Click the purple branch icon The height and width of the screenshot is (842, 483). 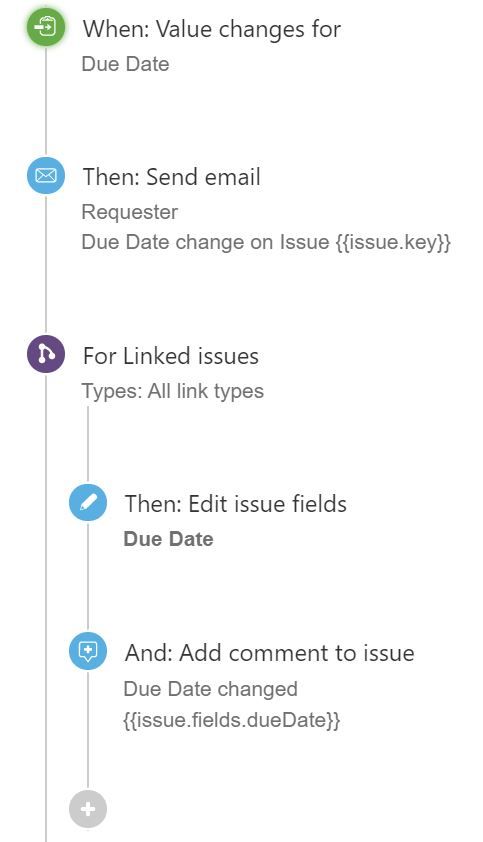click(x=46, y=354)
